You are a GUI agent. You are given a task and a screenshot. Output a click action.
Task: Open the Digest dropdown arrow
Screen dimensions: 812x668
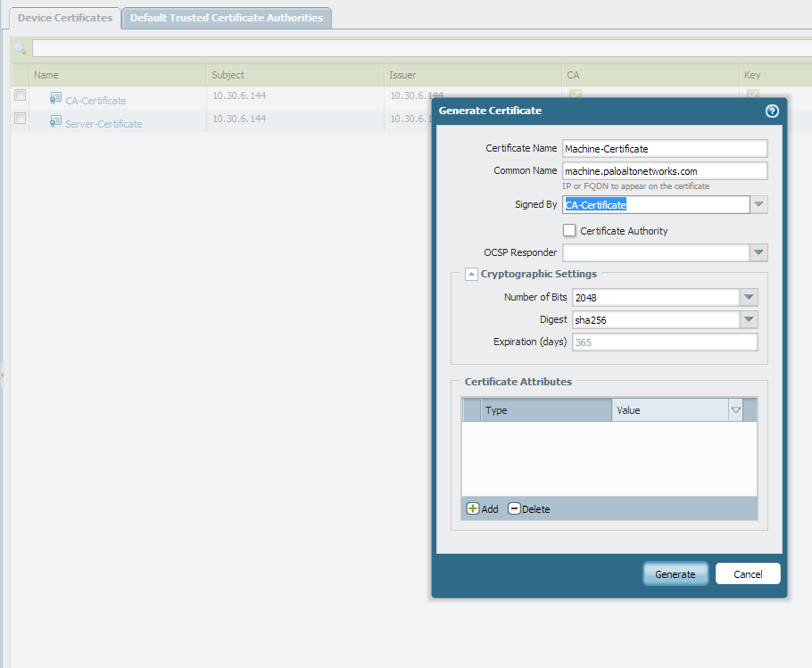(749, 319)
